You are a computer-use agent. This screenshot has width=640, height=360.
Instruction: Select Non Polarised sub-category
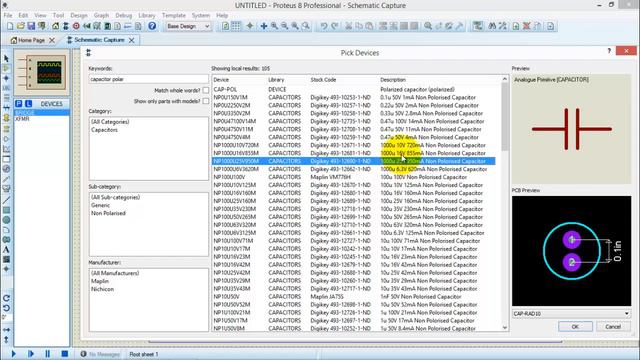tap(108, 213)
